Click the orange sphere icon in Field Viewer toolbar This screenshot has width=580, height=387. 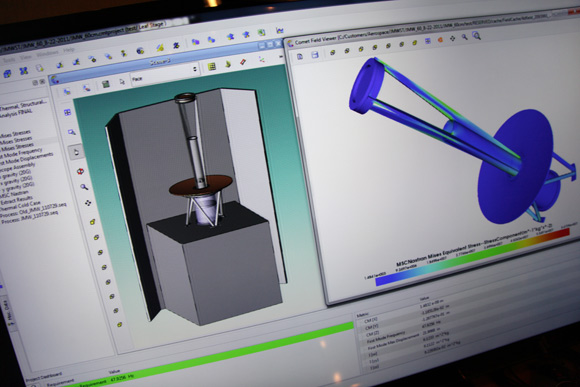[x=440, y=39]
